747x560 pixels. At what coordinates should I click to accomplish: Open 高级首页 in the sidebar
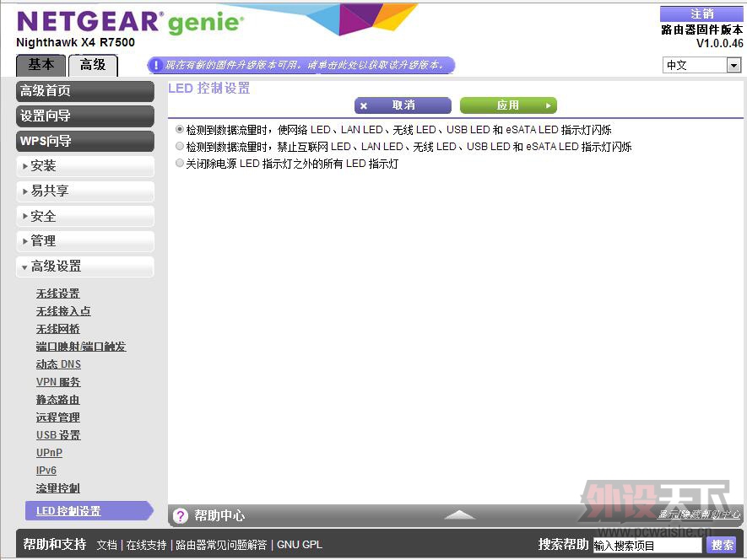(x=85, y=91)
